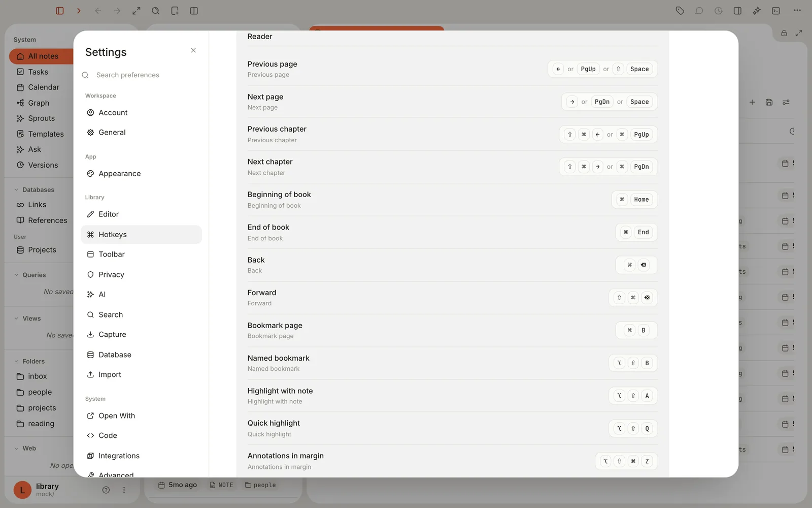The height and width of the screenshot is (508, 812).
Task: Select the Toolbar settings section
Action: (x=141, y=255)
